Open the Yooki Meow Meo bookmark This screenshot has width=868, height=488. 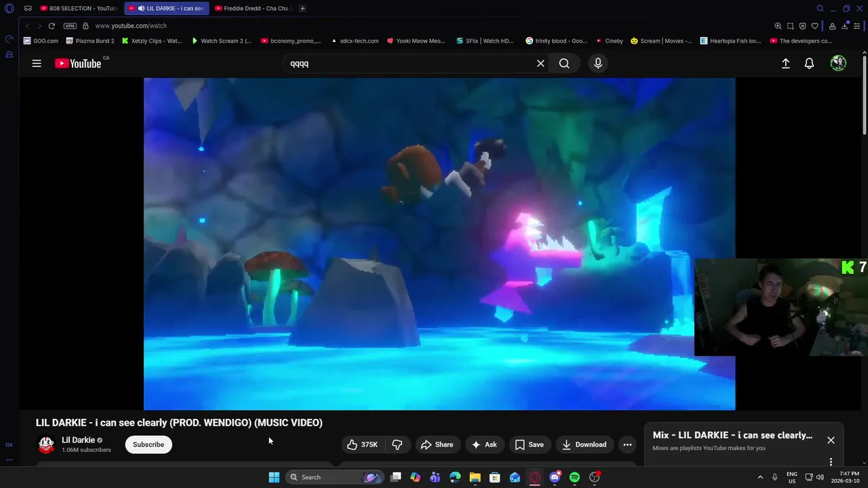416,41
